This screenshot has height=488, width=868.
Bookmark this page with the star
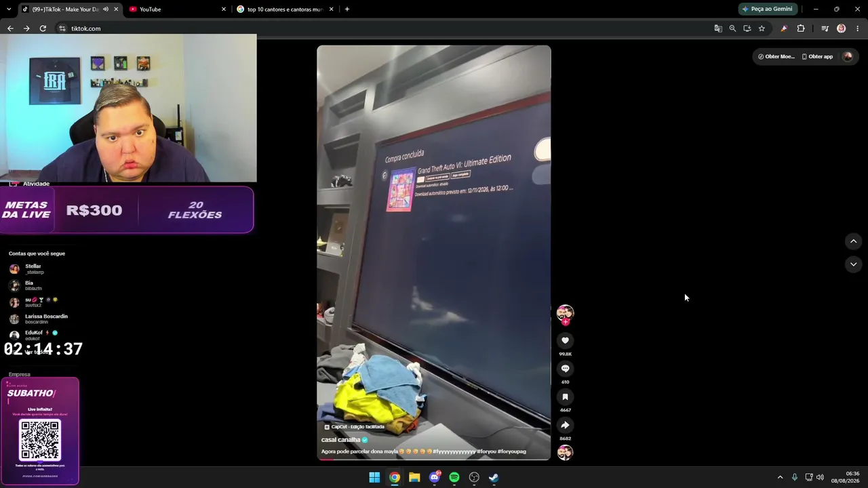click(762, 28)
